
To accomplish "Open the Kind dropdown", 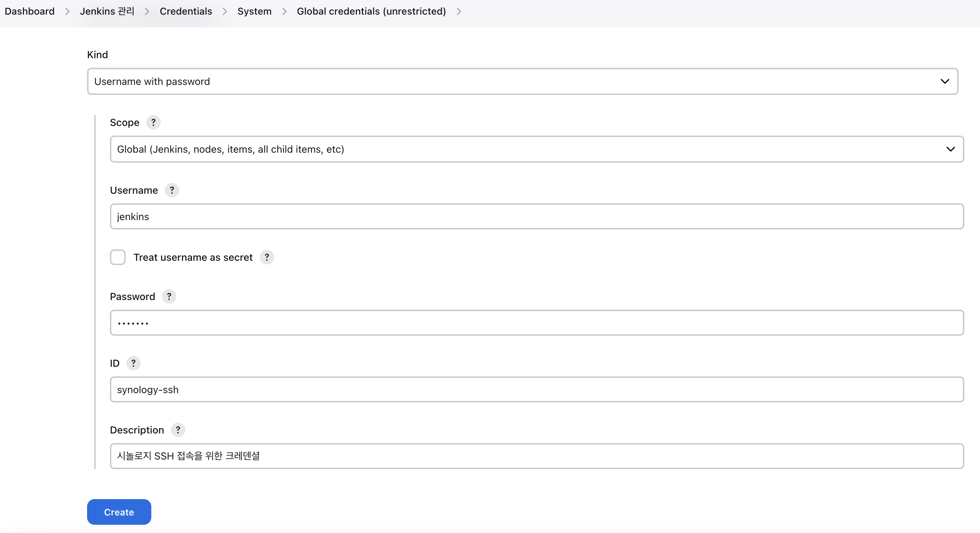I will pos(522,81).
